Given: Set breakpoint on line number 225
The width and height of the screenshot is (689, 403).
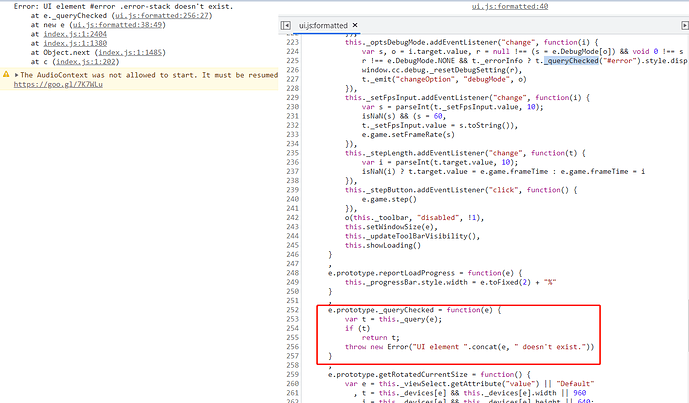Looking at the screenshot, I should [x=292, y=61].
